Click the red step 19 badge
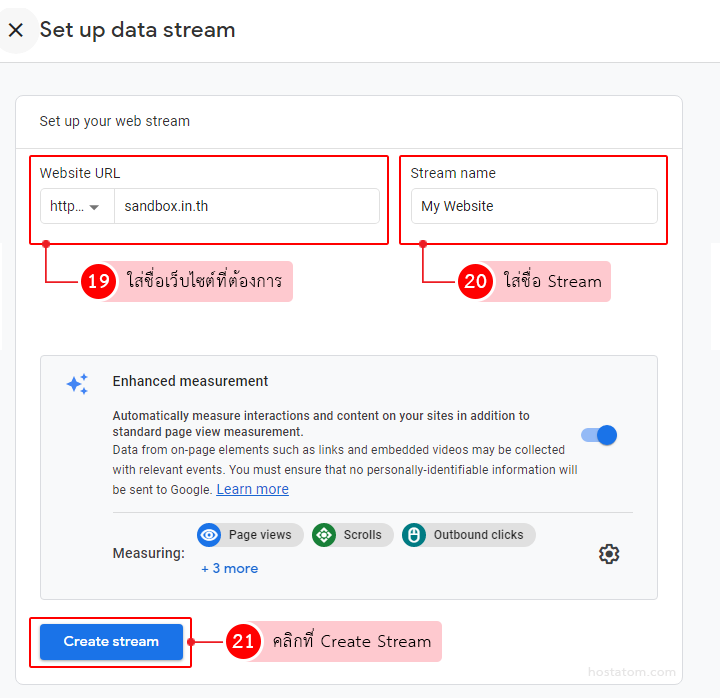720x700 pixels. click(98, 282)
